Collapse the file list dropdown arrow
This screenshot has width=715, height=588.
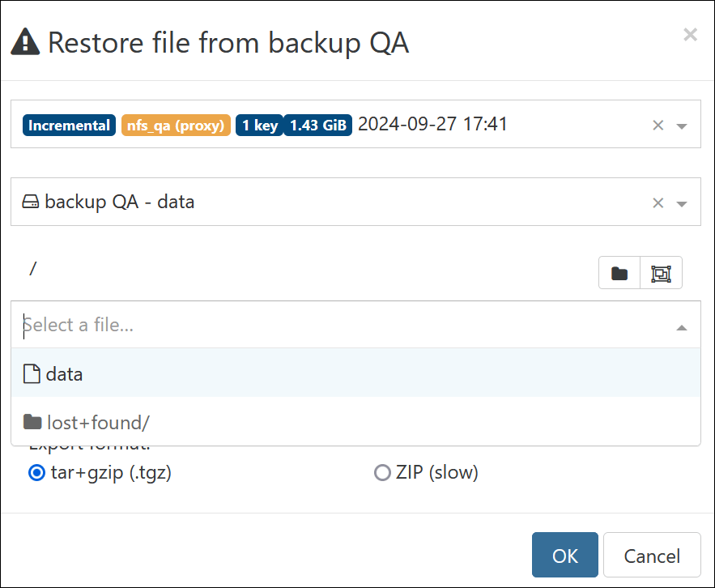click(x=681, y=327)
